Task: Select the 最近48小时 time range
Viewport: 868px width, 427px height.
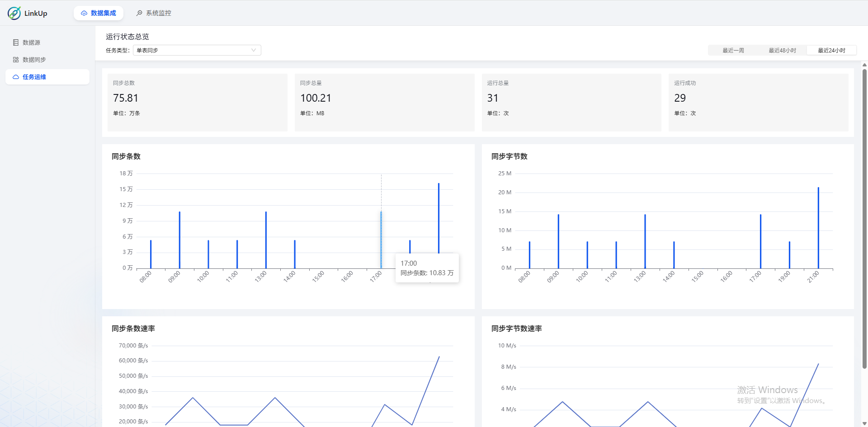Action: click(x=783, y=50)
